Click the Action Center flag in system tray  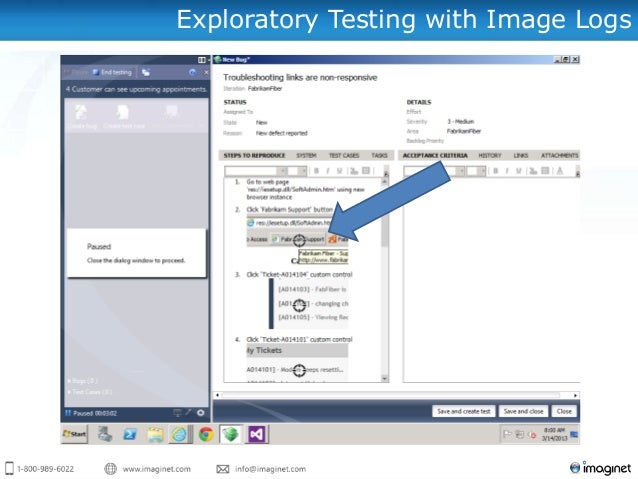507,434
